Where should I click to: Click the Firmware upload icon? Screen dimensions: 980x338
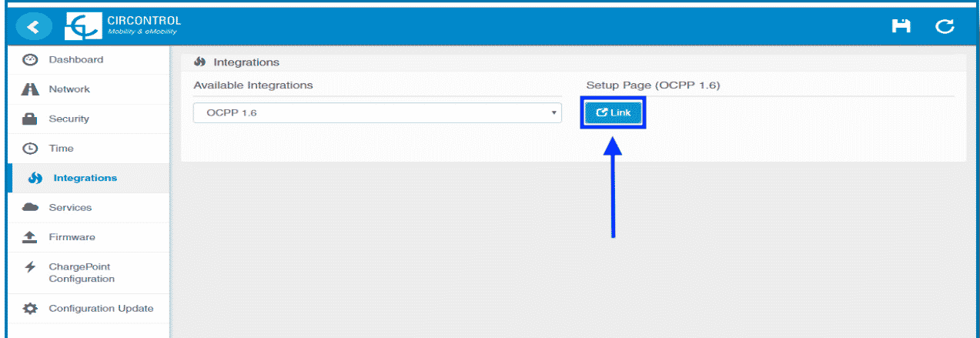click(30, 237)
